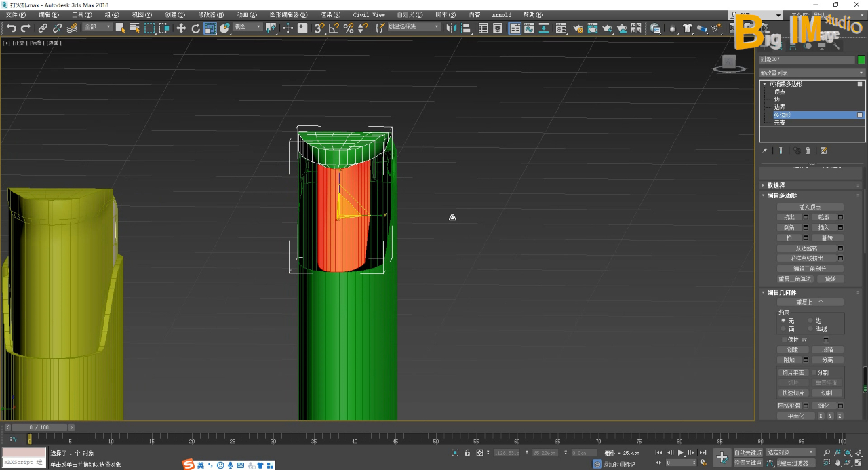
Task: Collapse the 编辑几何体 rollout
Action: [x=782, y=292]
